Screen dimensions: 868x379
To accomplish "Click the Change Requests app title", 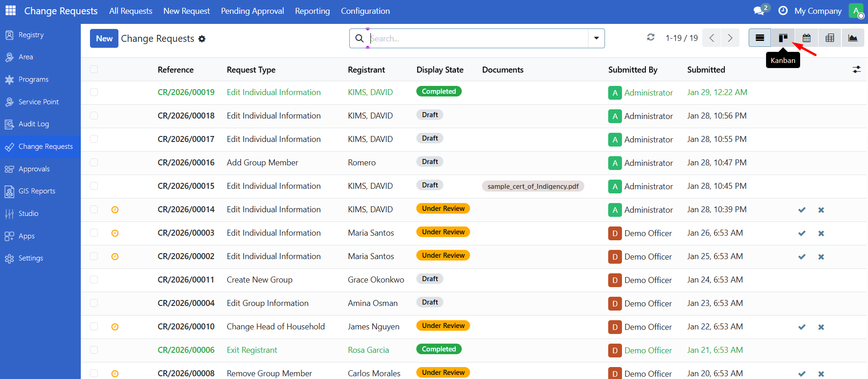I will coord(61,11).
